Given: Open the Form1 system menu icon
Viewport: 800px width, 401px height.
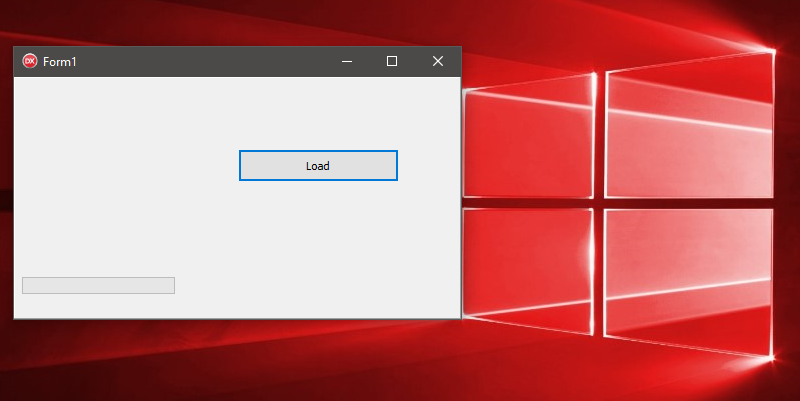Looking at the screenshot, I should (x=30, y=61).
